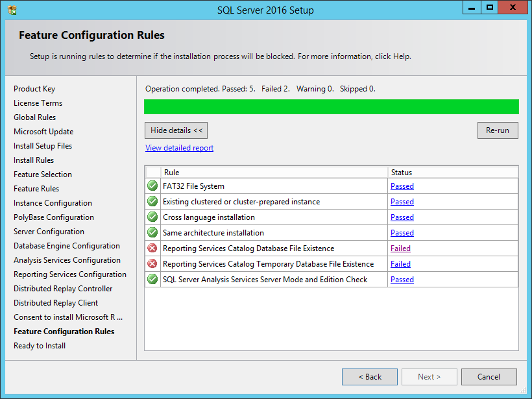The image size is (532, 399).
Task: Cancel the SQL Server setup
Action: pos(489,377)
